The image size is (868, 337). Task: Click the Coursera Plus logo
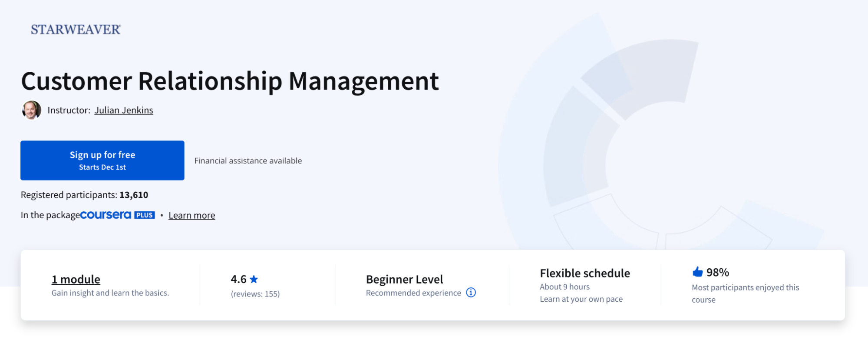118,215
